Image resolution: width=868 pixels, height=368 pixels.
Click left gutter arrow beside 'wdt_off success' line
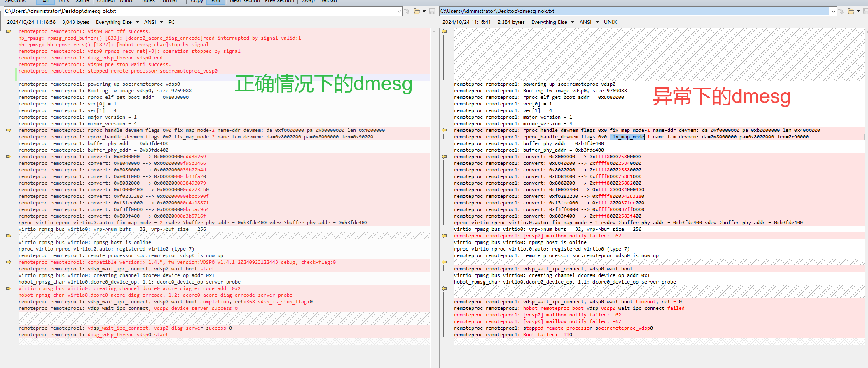9,31
